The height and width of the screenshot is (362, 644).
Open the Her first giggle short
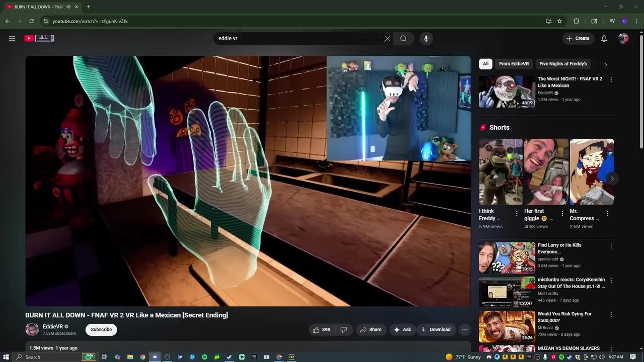(546, 171)
